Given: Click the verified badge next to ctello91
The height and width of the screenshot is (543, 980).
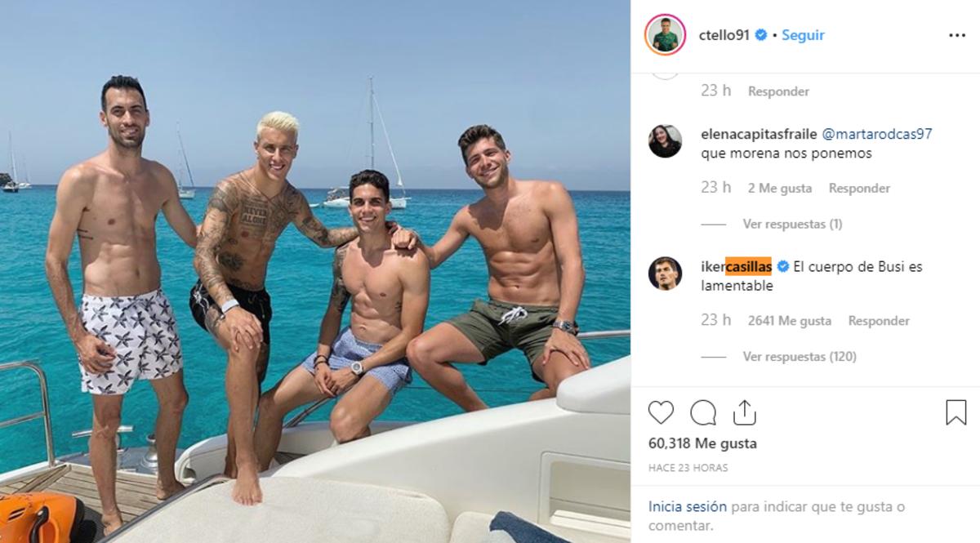Looking at the screenshot, I should 761,35.
